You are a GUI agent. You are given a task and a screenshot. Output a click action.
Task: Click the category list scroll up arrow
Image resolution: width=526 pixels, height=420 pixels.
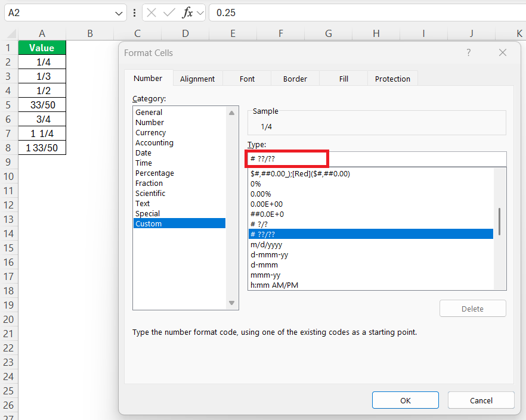(x=231, y=113)
